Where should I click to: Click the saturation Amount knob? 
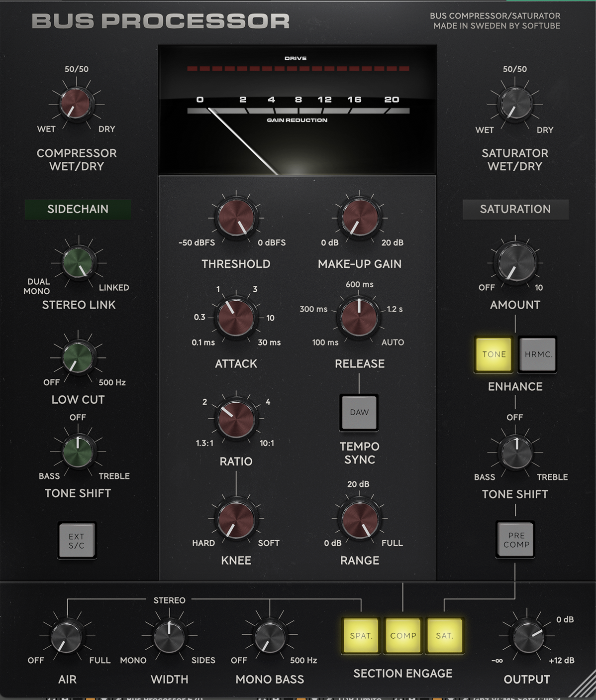tap(515, 262)
